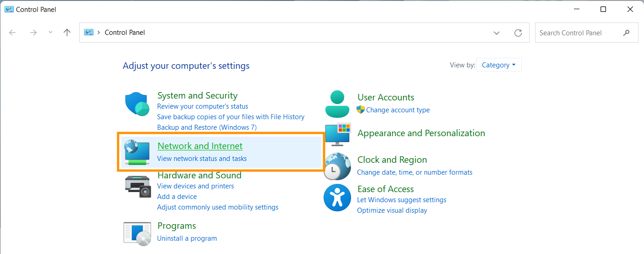Viewport: 644px width, 254px height.
Task: Click View devices and printers
Action: click(x=195, y=186)
